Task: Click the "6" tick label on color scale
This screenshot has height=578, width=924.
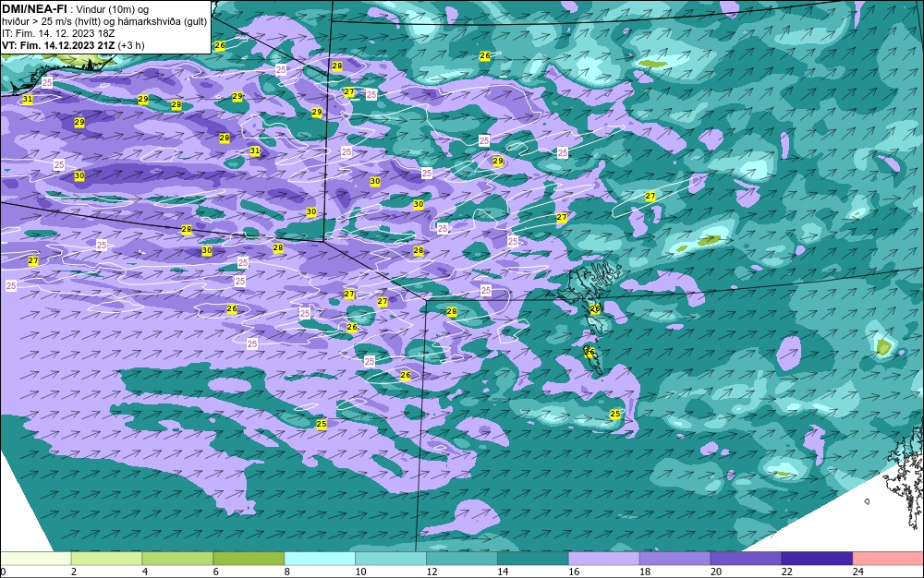Action: [x=215, y=572]
